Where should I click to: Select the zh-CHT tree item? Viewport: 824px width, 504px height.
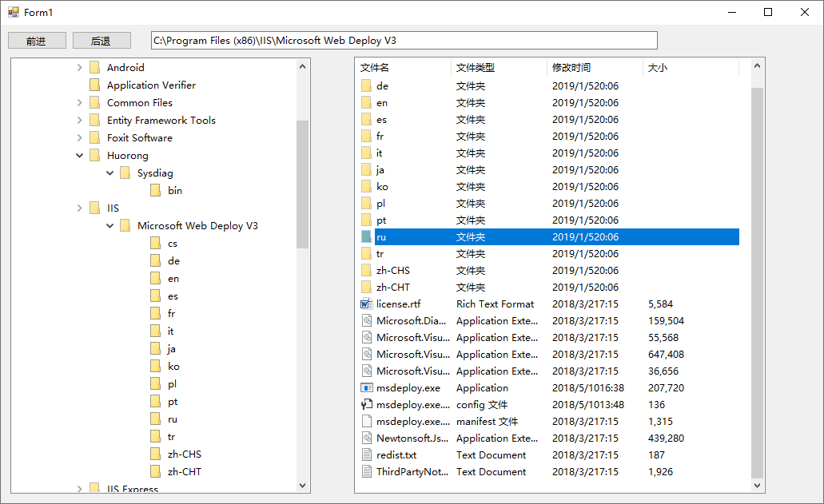coord(185,472)
